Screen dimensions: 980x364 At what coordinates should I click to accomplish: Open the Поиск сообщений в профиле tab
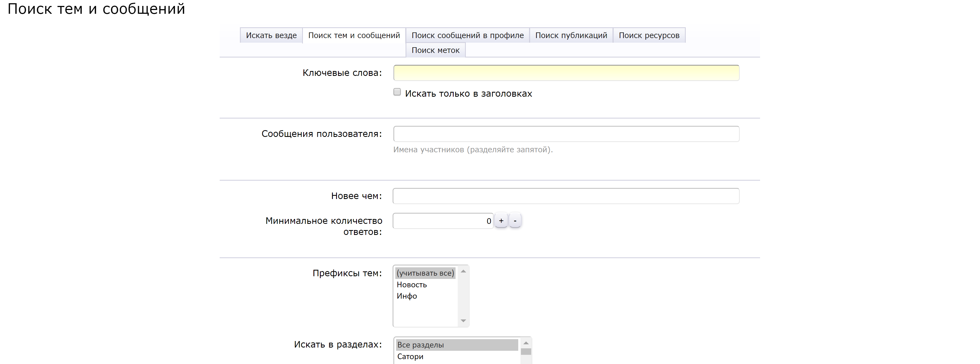tap(467, 35)
